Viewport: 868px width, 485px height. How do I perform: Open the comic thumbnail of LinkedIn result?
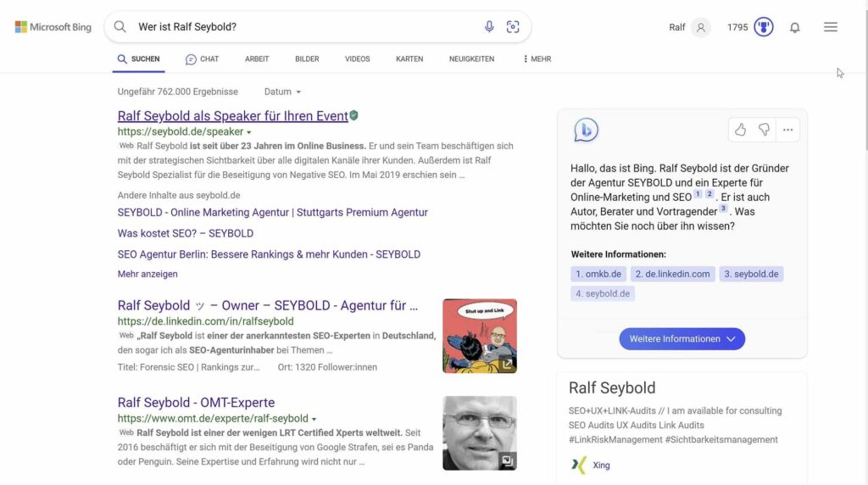[480, 336]
